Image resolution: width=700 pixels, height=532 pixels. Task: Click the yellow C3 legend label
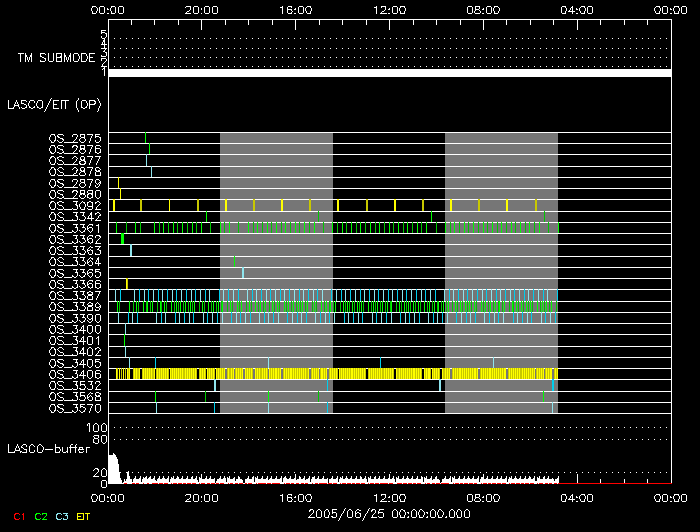pos(63,515)
